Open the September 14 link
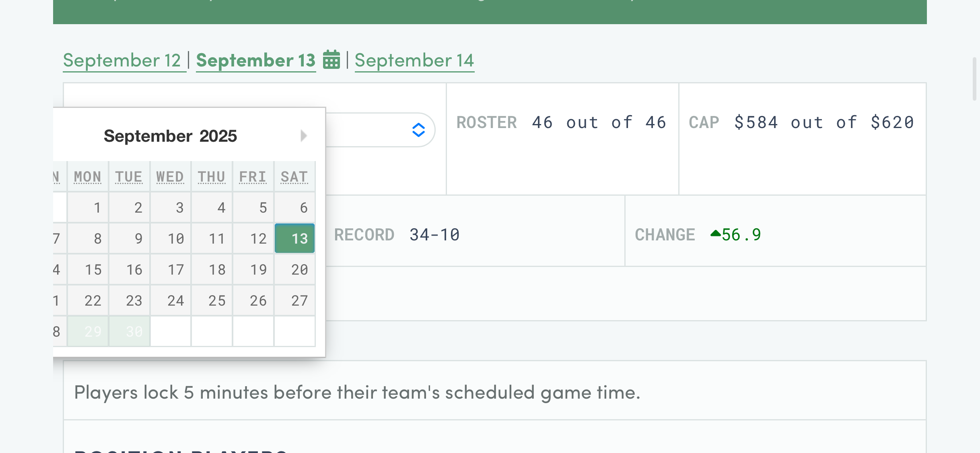Screen dimensions: 980x453 point(414,60)
